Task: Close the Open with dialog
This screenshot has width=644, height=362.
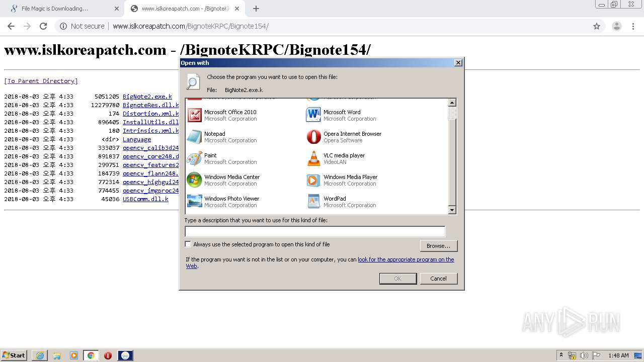Action: point(458,63)
